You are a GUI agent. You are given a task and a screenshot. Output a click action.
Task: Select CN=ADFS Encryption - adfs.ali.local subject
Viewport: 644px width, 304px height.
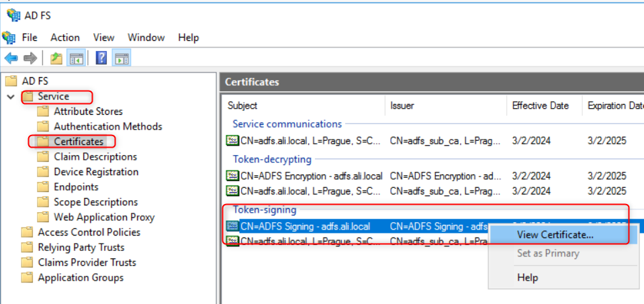coord(312,176)
